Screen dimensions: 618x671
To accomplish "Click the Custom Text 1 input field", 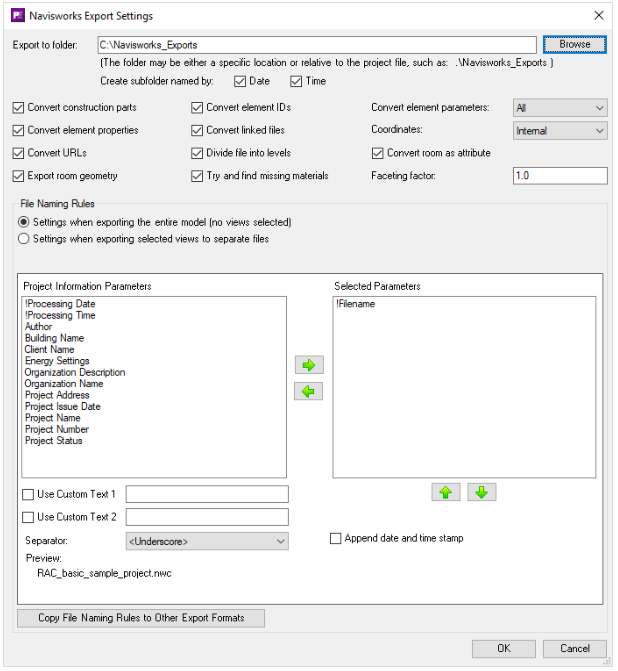I will (207, 494).
